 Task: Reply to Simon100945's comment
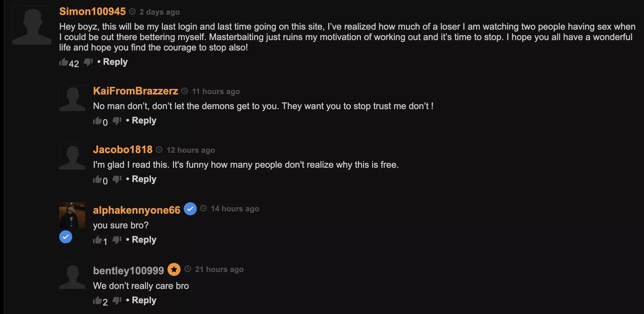[115, 62]
